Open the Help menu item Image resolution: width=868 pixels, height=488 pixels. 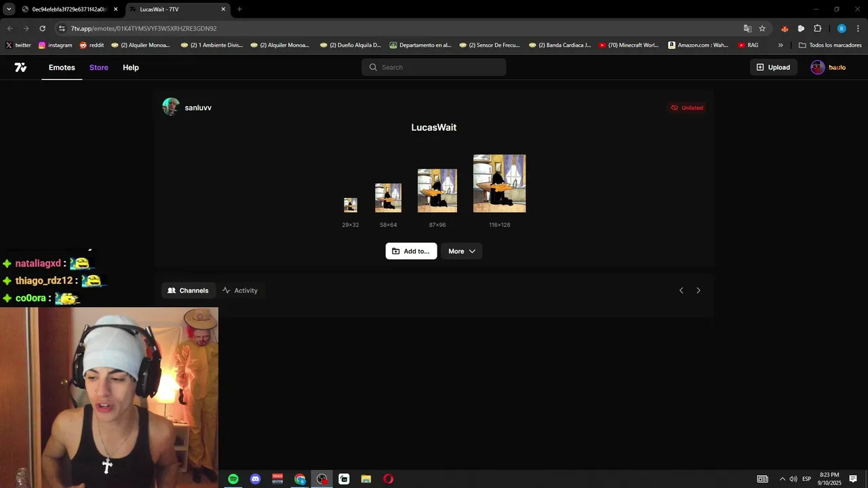(x=131, y=67)
